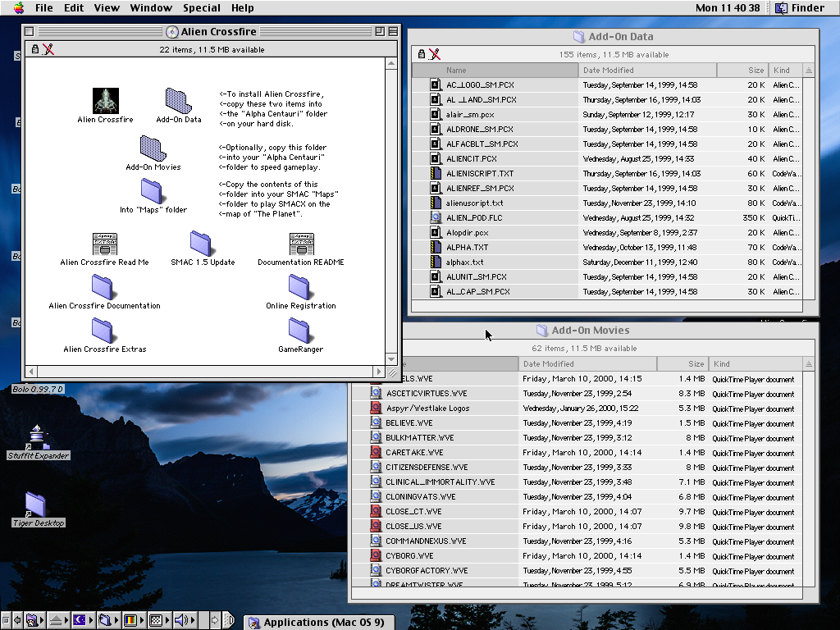Open the Alien Crossfire Read Me document
Screen dimensions: 840x630
coord(105,244)
